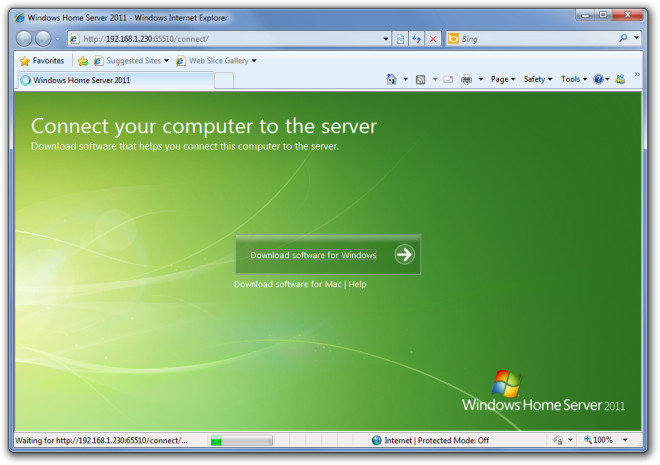The width and height of the screenshot is (660, 465).
Task: Expand the command bar overflow chevron
Action: pyautogui.click(x=637, y=74)
